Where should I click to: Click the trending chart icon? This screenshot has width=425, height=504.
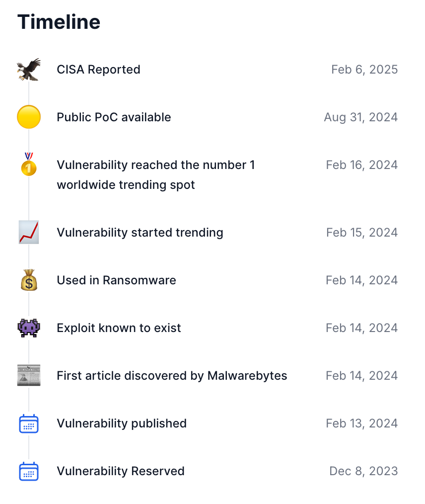click(28, 233)
